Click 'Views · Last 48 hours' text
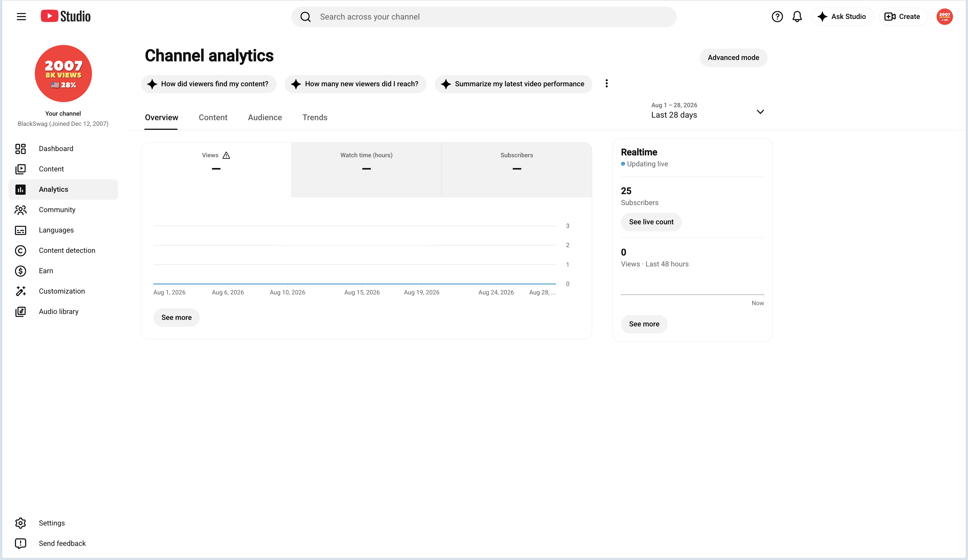 pos(655,264)
